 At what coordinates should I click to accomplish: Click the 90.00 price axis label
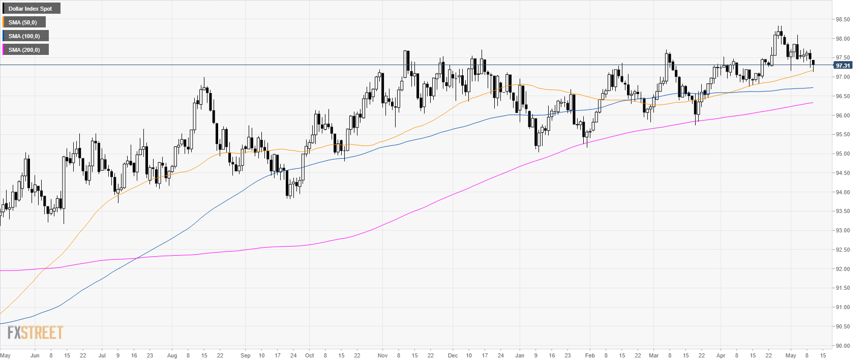click(843, 346)
